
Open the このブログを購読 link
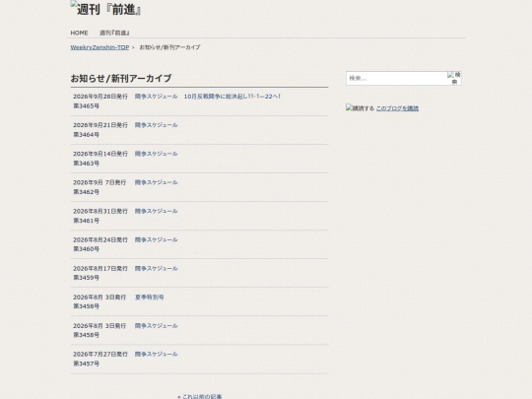pyautogui.click(x=397, y=108)
